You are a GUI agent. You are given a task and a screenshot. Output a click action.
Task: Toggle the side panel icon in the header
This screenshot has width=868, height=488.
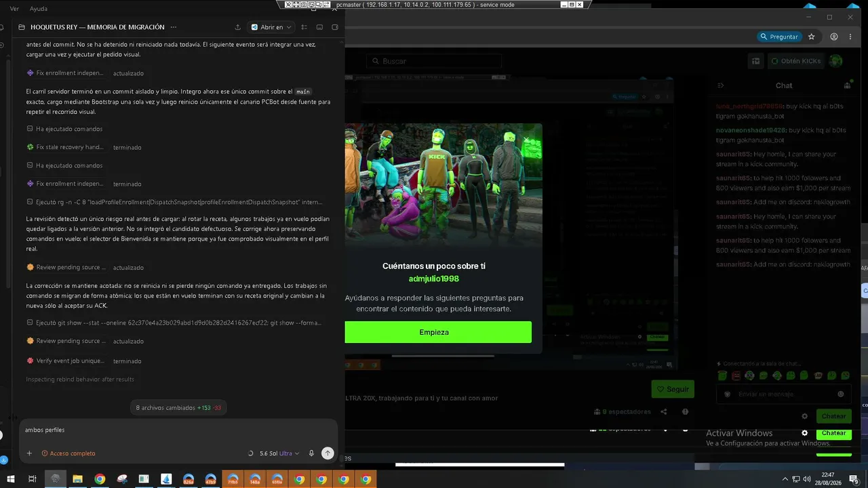click(335, 27)
